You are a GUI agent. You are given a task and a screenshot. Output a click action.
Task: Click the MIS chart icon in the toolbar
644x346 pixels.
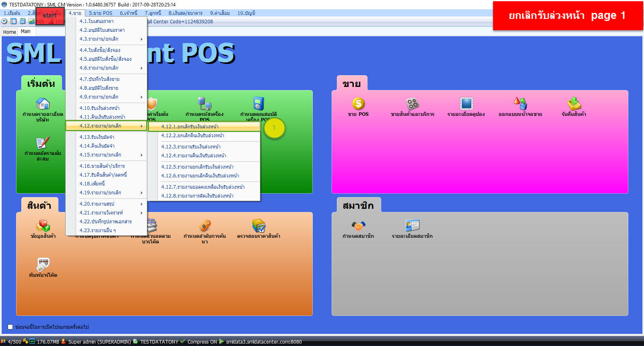31,21
